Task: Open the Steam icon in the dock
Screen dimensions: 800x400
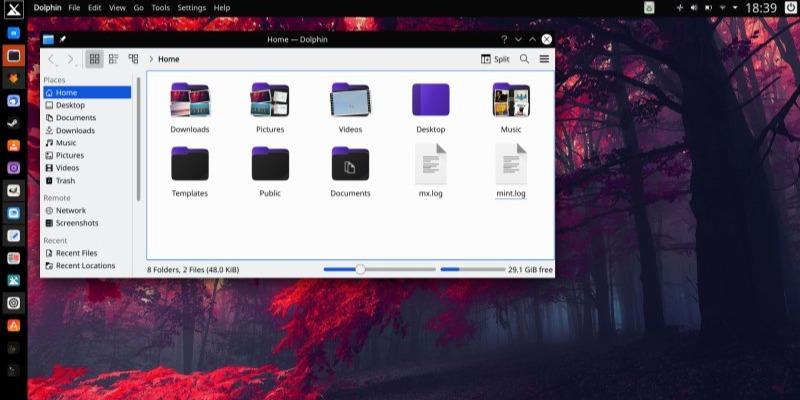Action: [14, 123]
